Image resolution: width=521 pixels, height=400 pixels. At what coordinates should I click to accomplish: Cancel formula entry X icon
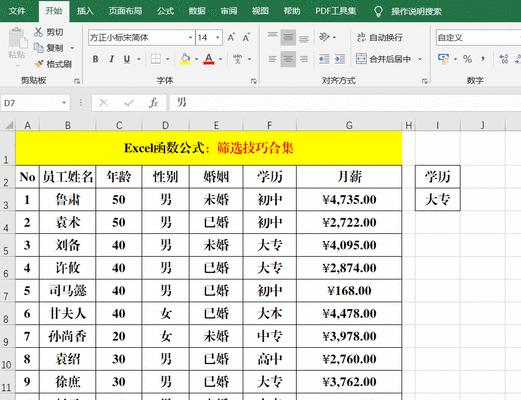tap(103, 103)
